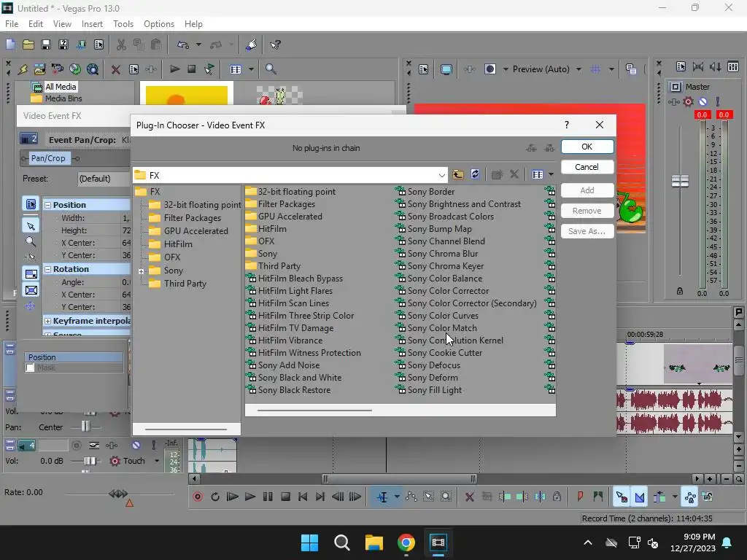This screenshot has height=560, width=747.
Task: Click the Overlays grid icon in preview
Action: pyautogui.click(x=595, y=69)
